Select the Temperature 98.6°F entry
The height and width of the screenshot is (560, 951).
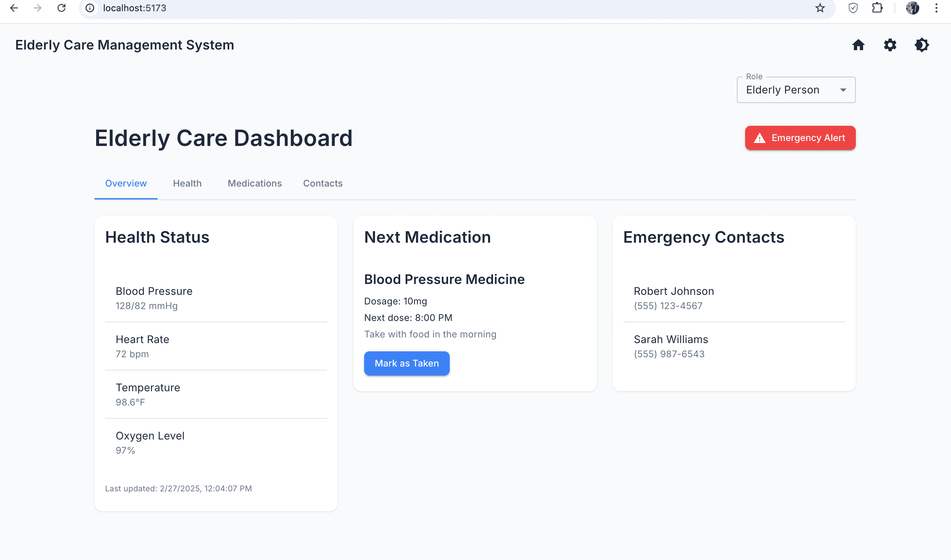click(216, 394)
